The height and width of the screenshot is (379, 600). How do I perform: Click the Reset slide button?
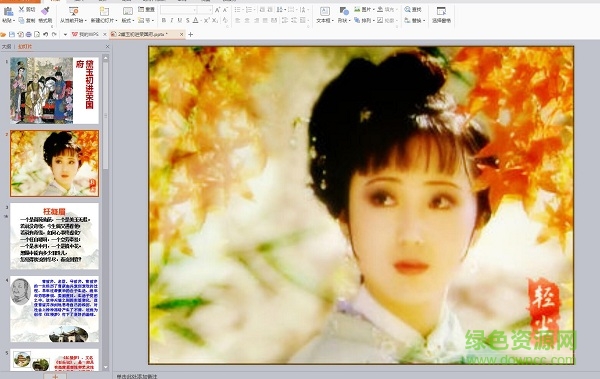[x=146, y=9]
